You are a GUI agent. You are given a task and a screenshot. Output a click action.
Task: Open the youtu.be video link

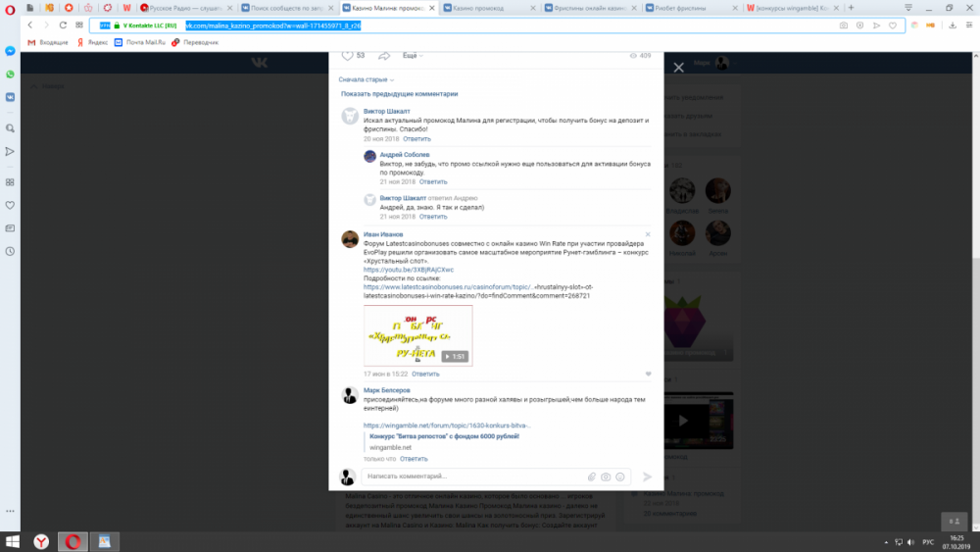[x=409, y=270]
